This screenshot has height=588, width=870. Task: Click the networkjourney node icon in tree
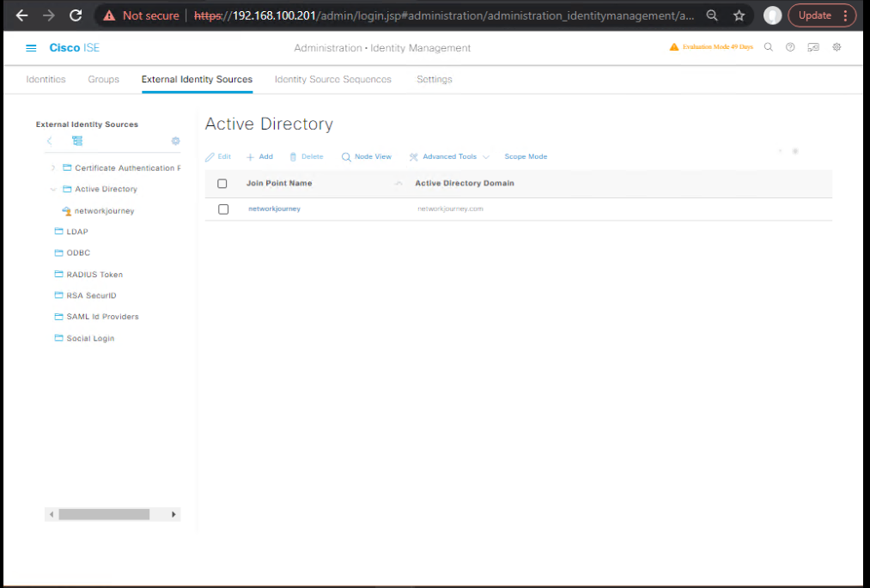click(x=67, y=211)
